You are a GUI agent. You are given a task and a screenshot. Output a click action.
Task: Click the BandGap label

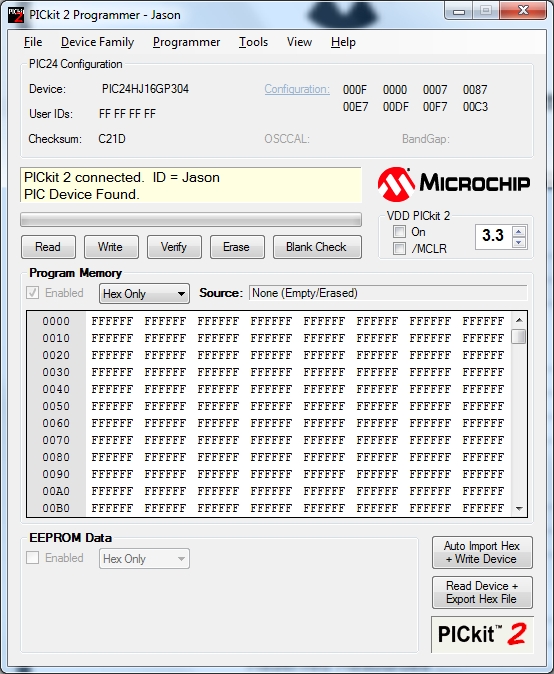(x=425, y=139)
